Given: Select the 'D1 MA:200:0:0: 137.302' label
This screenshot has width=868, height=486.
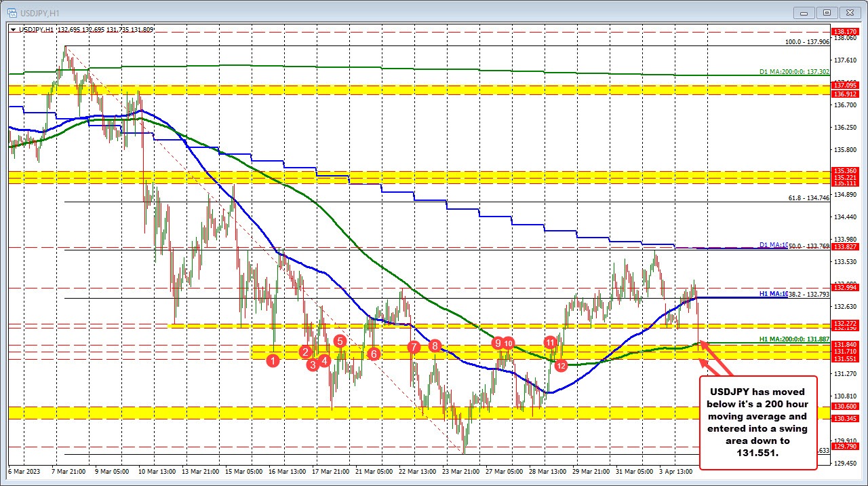Looking at the screenshot, I should [x=794, y=72].
